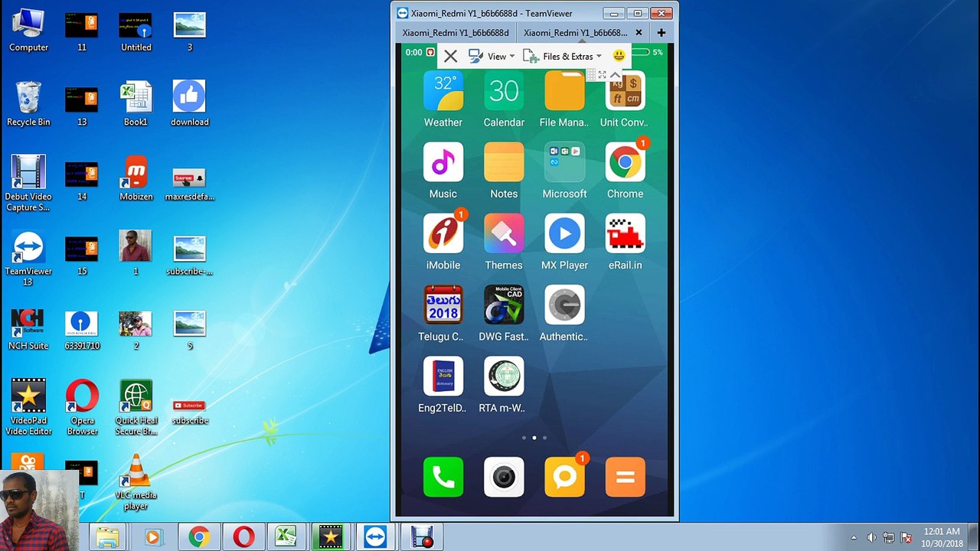Image resolution: width=980 pixels, height=551 pixels.
Task: Open the iMobile banking app
Action: pos(443,233)
